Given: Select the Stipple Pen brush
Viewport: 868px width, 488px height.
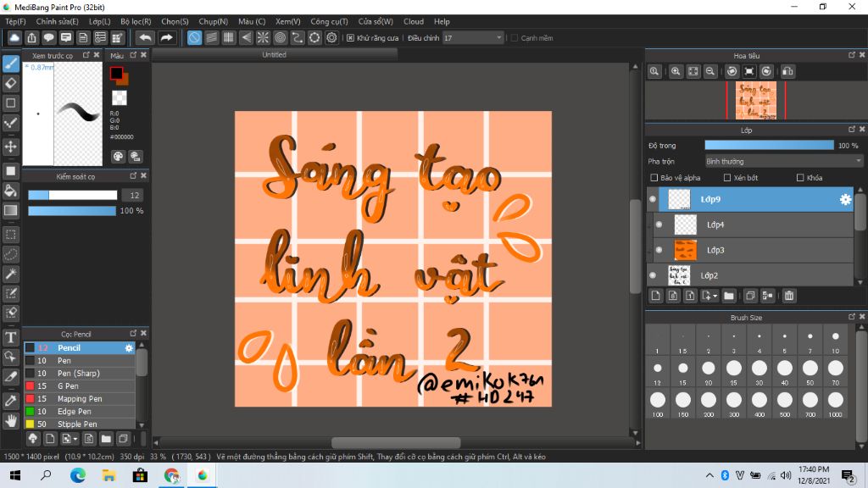Looking at the screenshot, I should (79, 424).
